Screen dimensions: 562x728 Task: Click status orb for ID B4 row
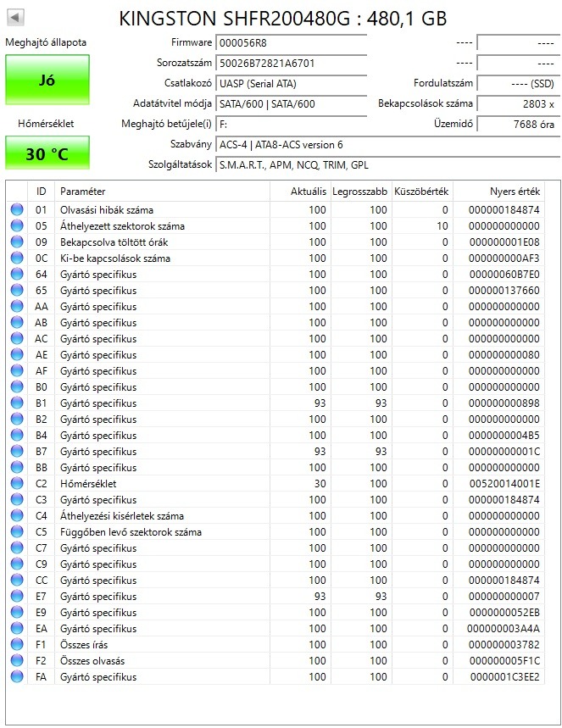pyautogui.click(x=17, y=435)
